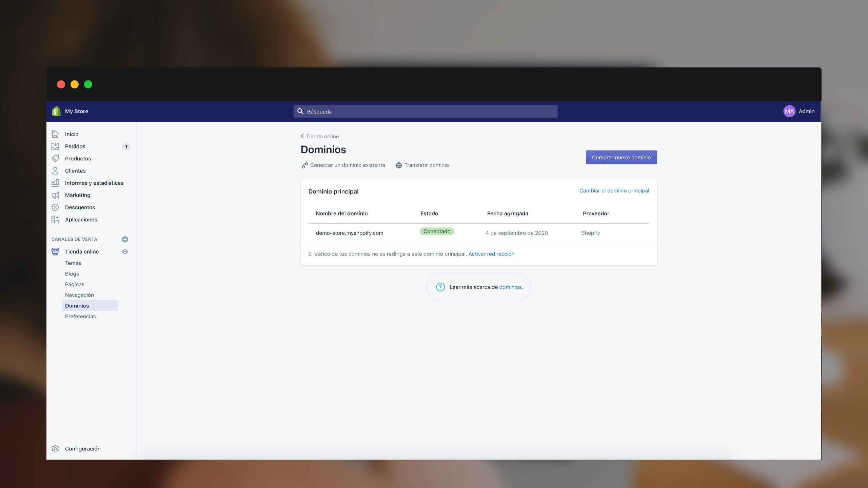
Task: Click Transferir dominio link
Action: tap(427, 165)
